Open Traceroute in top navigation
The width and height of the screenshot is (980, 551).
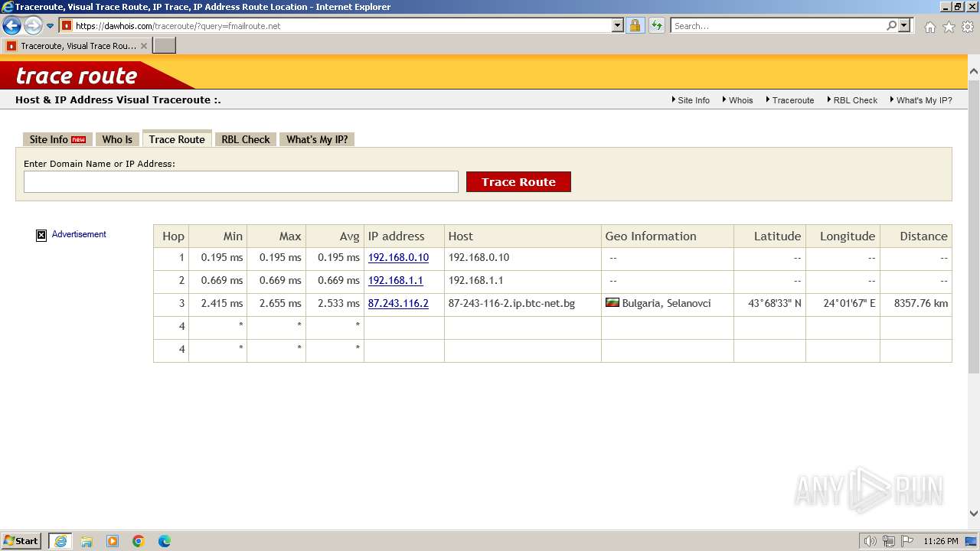tap(792, 100)
